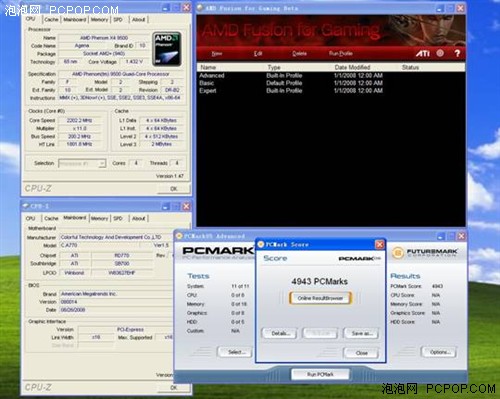Click Edit in AMD Fusion toolbar
Screen dimensions: 500x399
pyautogui.click(x=258, y=54)
